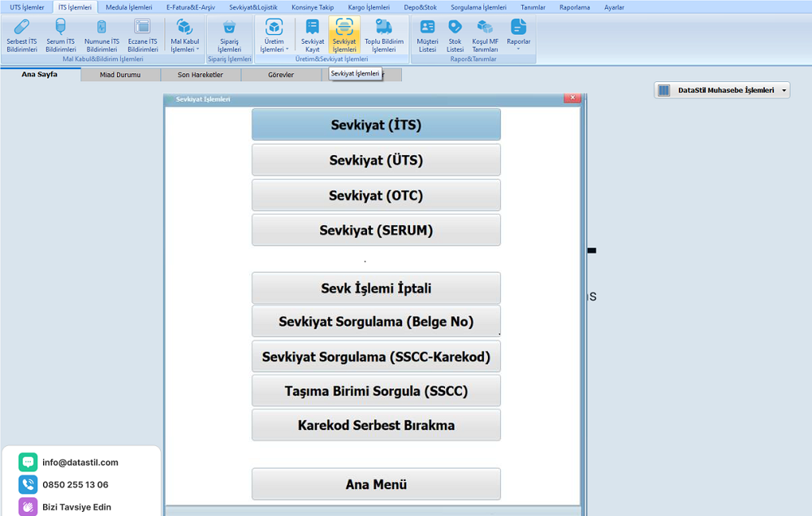Expand the Mal Kabul İşlemleri dropdown

point(185,37)
